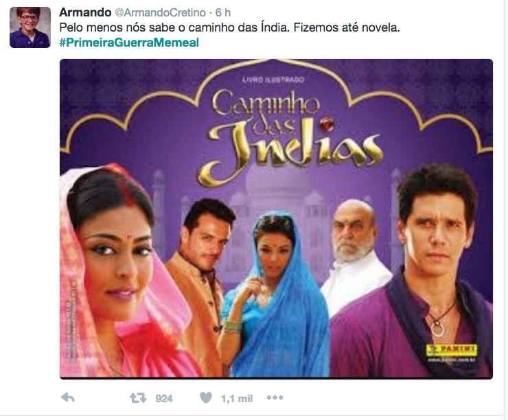The height and width of the screenshot is (420, 508).
Task: Open the tweet via the 6 h timestamp
Action: pos(223,12)
